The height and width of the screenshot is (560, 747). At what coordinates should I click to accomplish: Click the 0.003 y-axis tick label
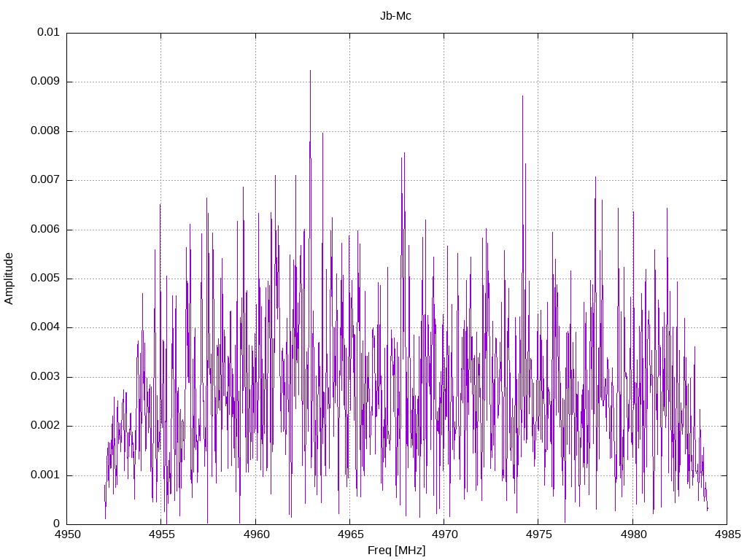tap(45, 377)
